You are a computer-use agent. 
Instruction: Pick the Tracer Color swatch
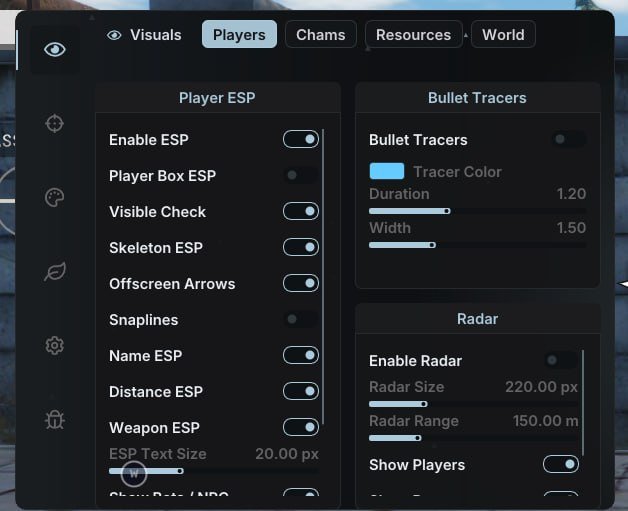pyautogui.click(x=386, y=171)
